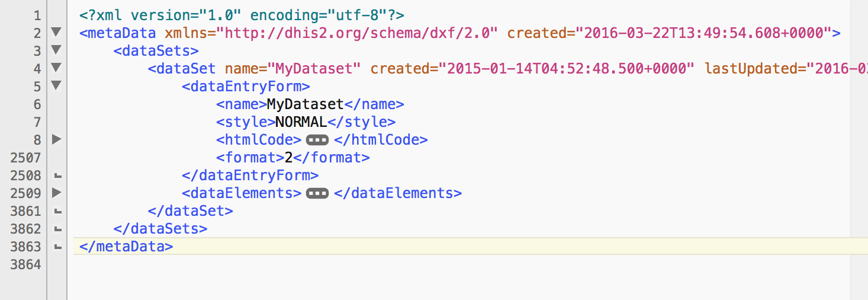The height and width of the screenshot is (300, 868).
Task: Click the NORMAL text in the style tag
Action: [301, 122]
